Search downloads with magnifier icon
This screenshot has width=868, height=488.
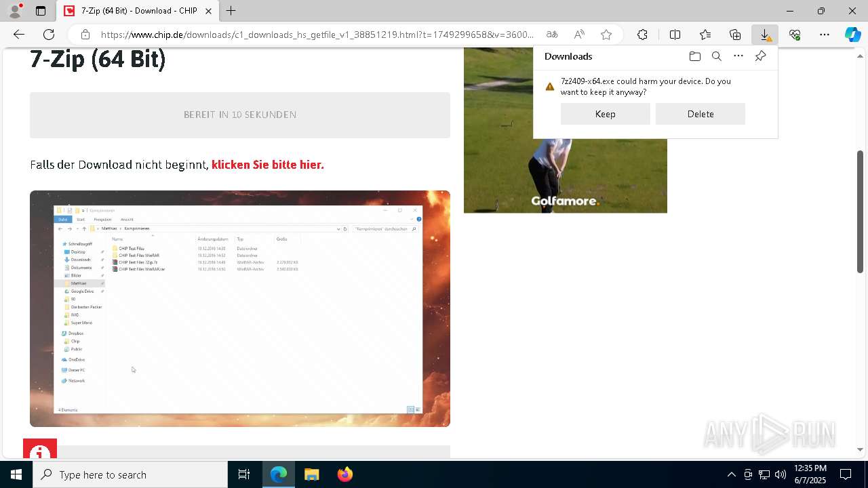717,56
